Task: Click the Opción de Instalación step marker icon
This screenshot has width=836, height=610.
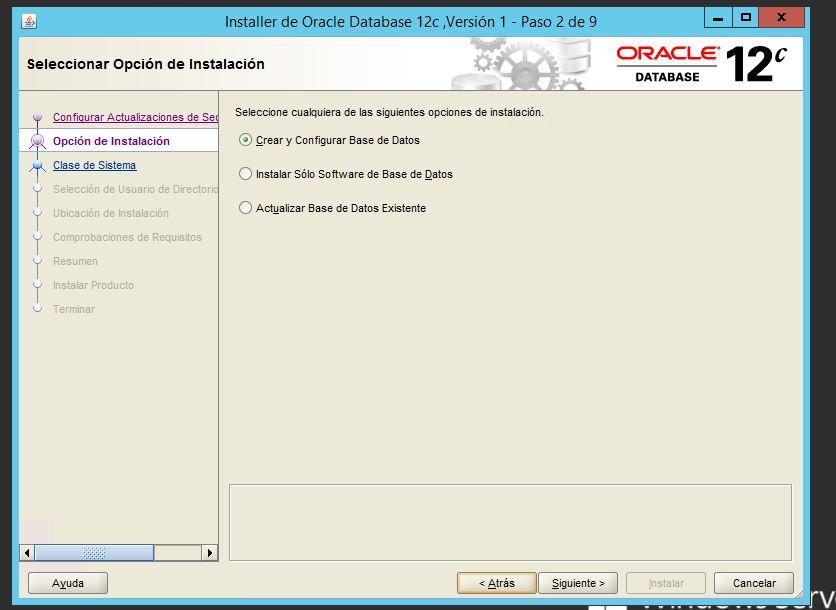Action: pyautogui.click(x=37, y=141)
